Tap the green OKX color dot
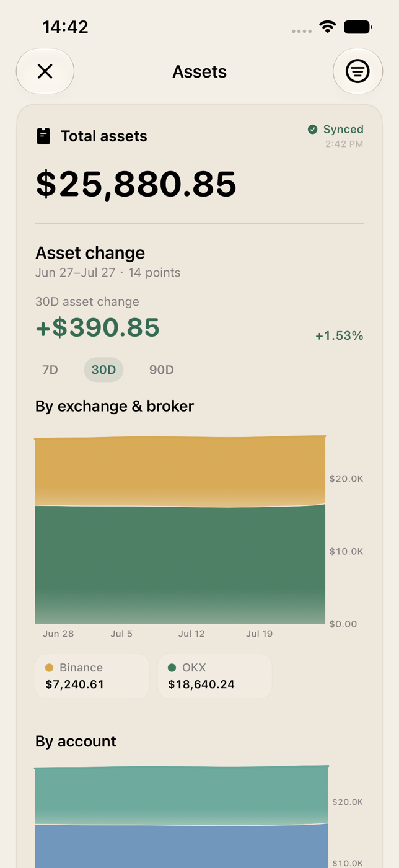This screenshot has height=868, width=399. (172, 668)
